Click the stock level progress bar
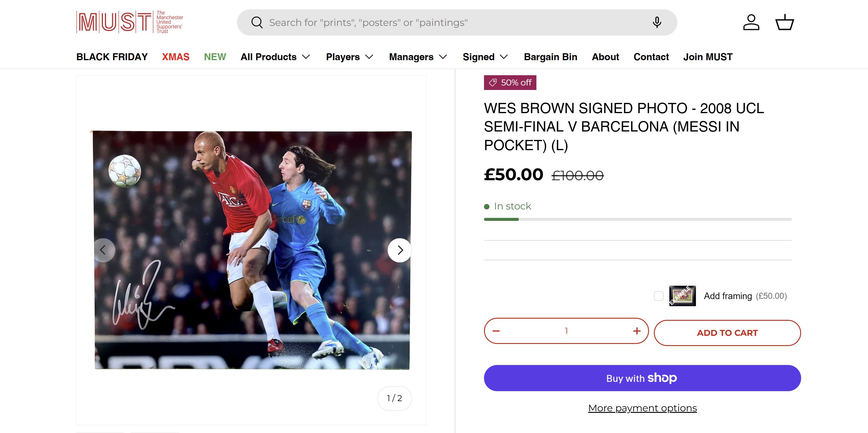868x433 pixels. pyautogui.click(x=638, y=219)
